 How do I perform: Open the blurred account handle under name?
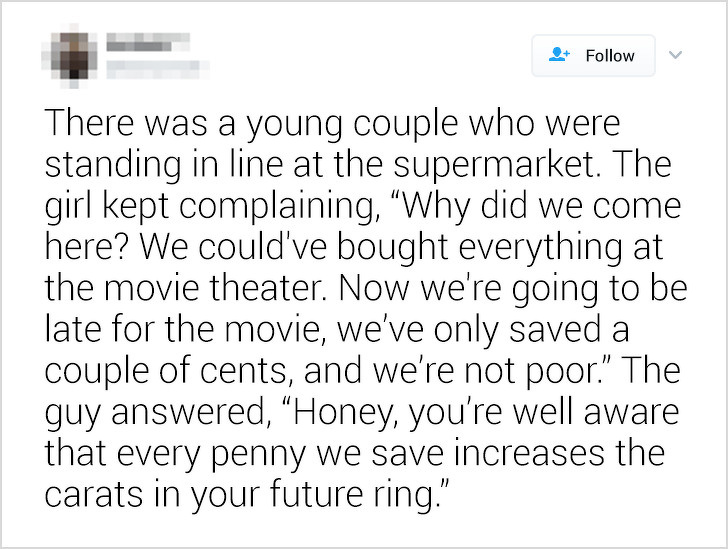coord(157,70)
